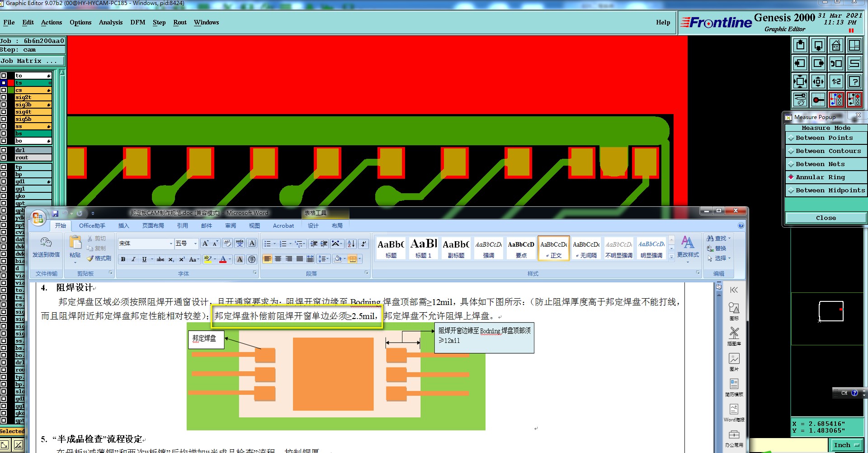This screenshot has width=868, height=453.
Task: Toggle the checkbox for layer 'to'
Action: (4, 76)
